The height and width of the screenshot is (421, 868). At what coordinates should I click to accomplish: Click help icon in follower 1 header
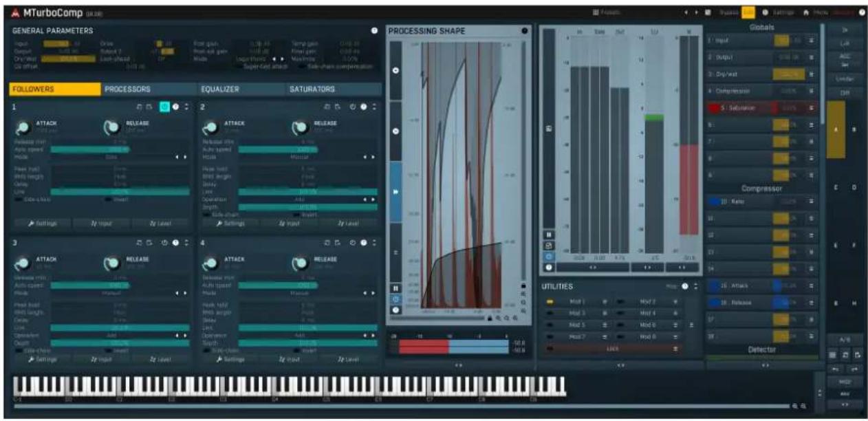coord(175,107)
